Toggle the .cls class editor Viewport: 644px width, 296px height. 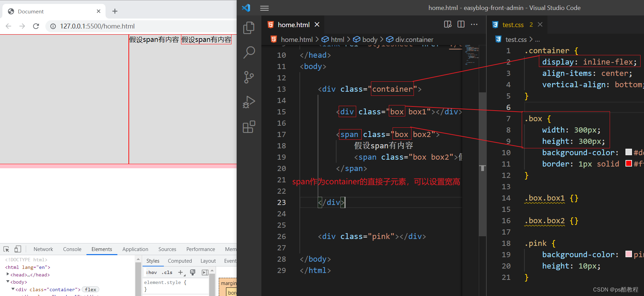pyautogui.click(x=167, y=272)
